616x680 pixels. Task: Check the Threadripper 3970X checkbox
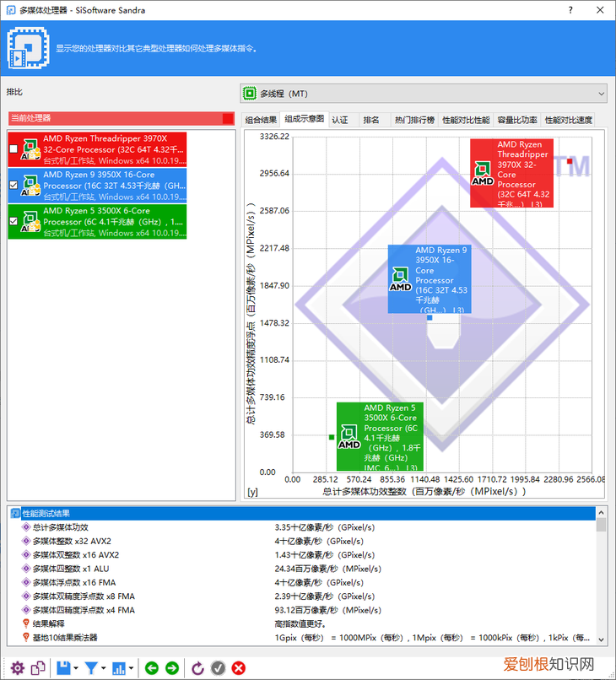13,149
